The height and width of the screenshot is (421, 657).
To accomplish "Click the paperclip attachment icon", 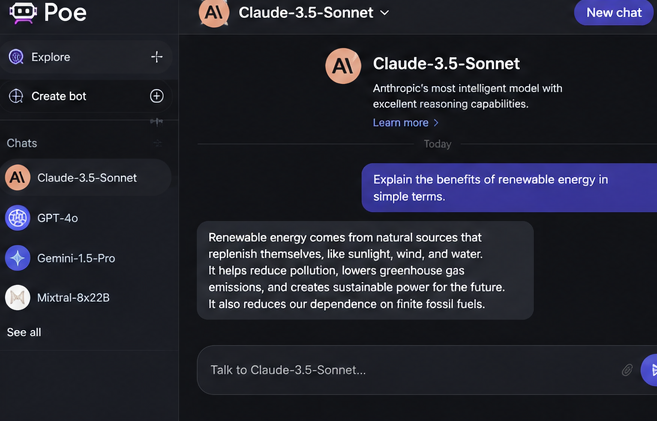I will pyautogui.click(x=627, y=369).
